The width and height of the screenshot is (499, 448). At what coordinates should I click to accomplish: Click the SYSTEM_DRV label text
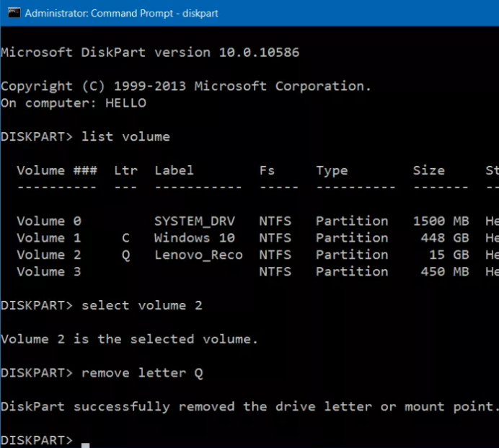[x=195, y=221]
